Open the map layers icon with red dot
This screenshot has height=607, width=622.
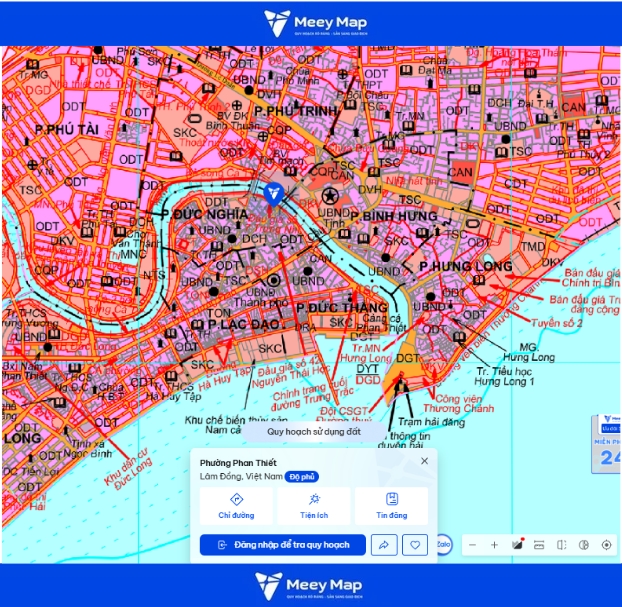point(517,545)
